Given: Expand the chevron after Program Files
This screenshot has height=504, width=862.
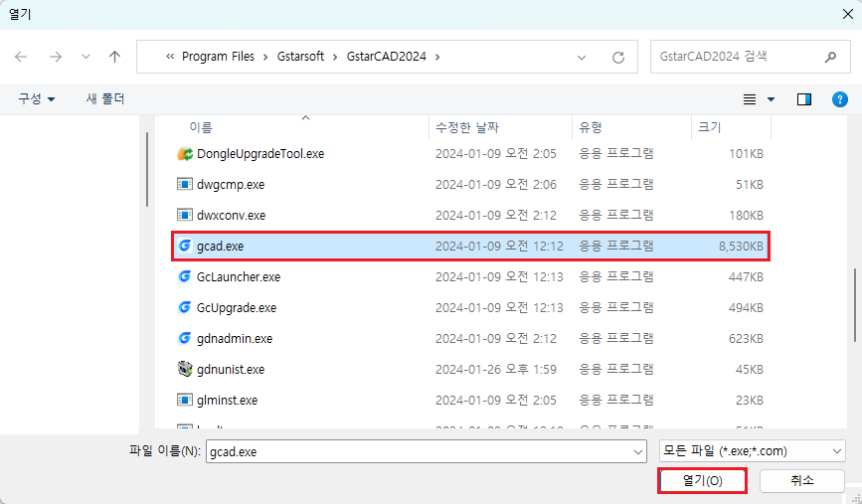Looking at the screenshot, I should 266,57.
